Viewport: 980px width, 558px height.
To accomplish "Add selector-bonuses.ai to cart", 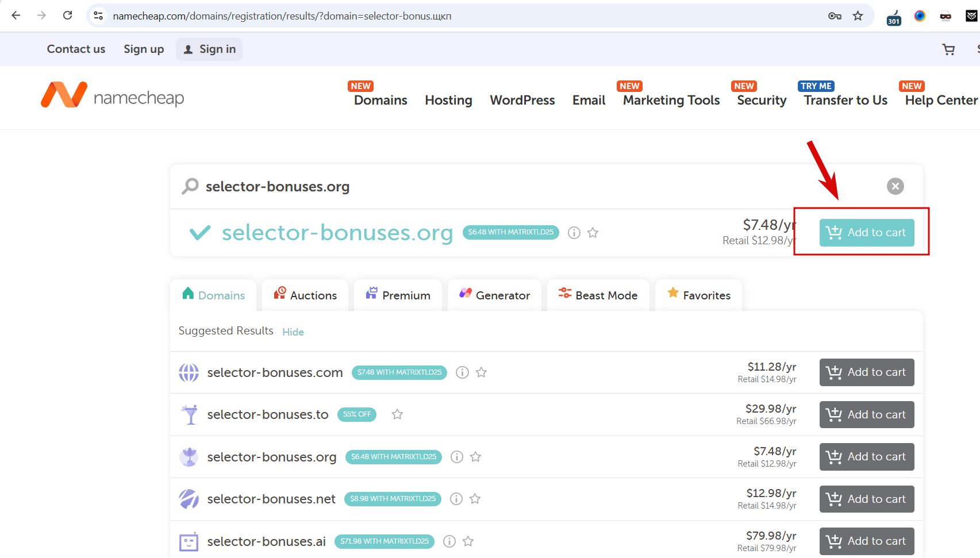I will click(x=866, y=541).
